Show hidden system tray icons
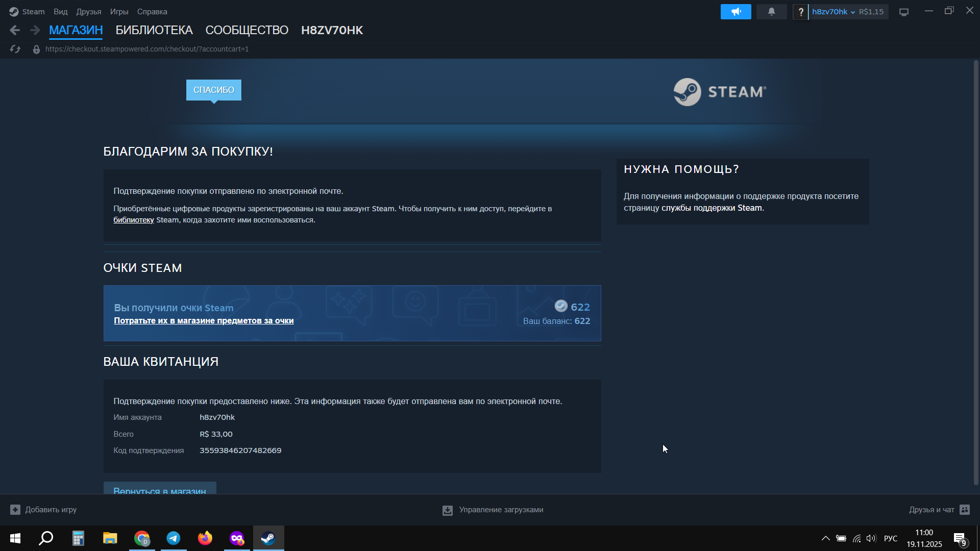This screenshot has height=551, width=980. (825, 538)
